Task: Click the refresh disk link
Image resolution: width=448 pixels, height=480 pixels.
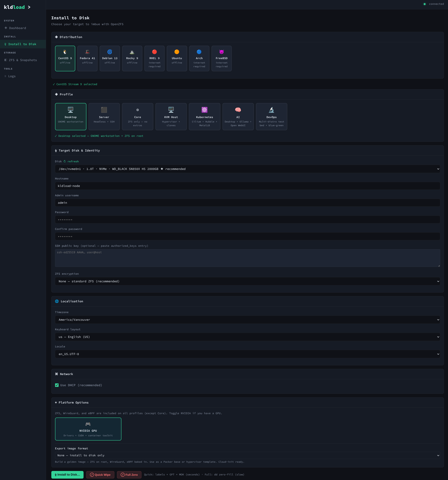Action: coord(71,161)
